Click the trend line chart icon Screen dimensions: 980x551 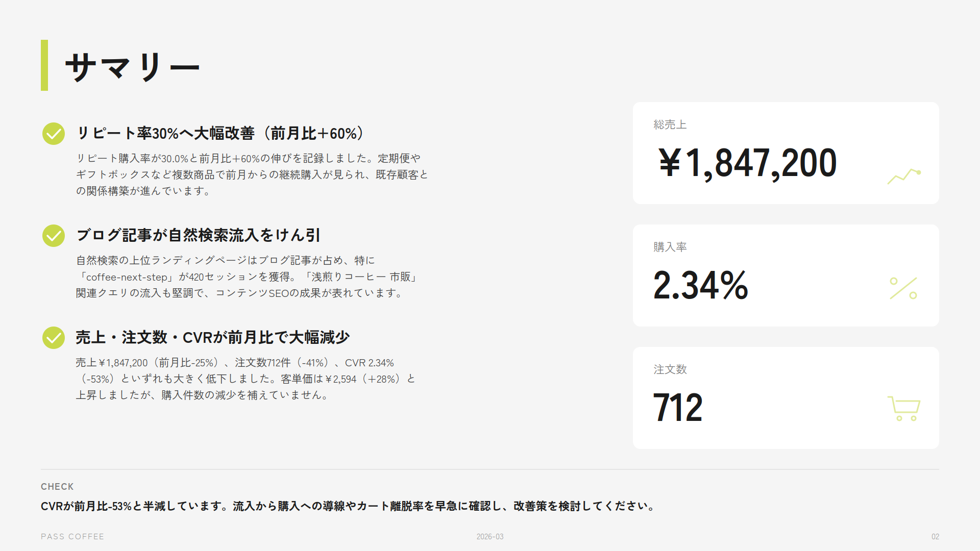pos(904,176)
